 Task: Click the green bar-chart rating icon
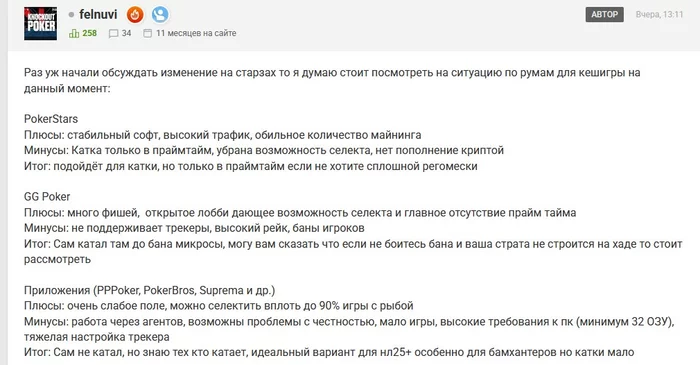[74, 33]
